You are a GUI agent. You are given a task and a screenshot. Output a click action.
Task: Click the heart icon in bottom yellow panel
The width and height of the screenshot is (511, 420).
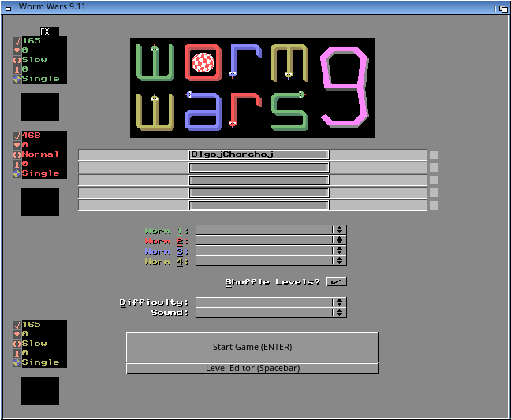(x=17, y=334)
